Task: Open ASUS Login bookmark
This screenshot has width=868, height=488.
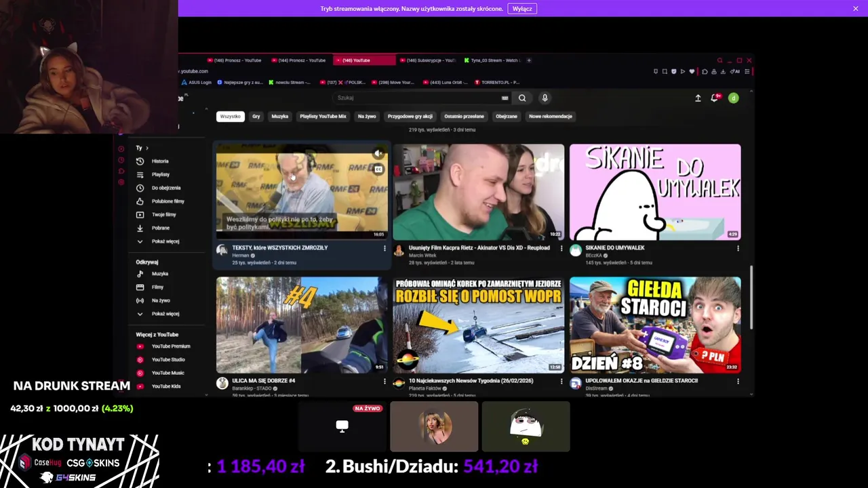Action: coord(197,83)
